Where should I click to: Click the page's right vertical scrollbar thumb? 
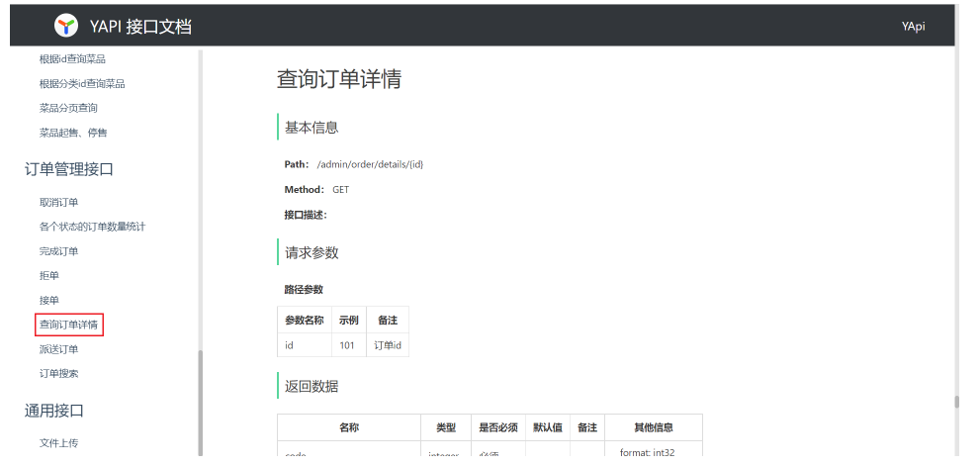[x=956, y=403]
